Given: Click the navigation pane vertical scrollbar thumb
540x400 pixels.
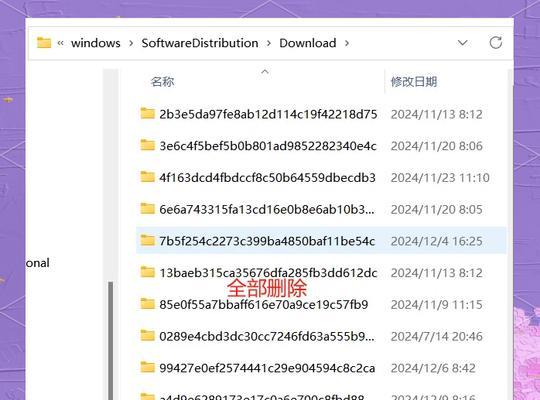Looking at the screenshot, I should point(111,340).
